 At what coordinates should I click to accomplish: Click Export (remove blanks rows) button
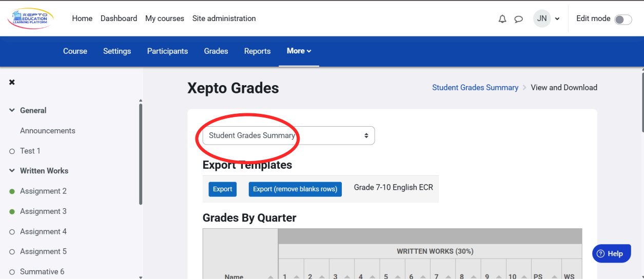tap(295, 189)
